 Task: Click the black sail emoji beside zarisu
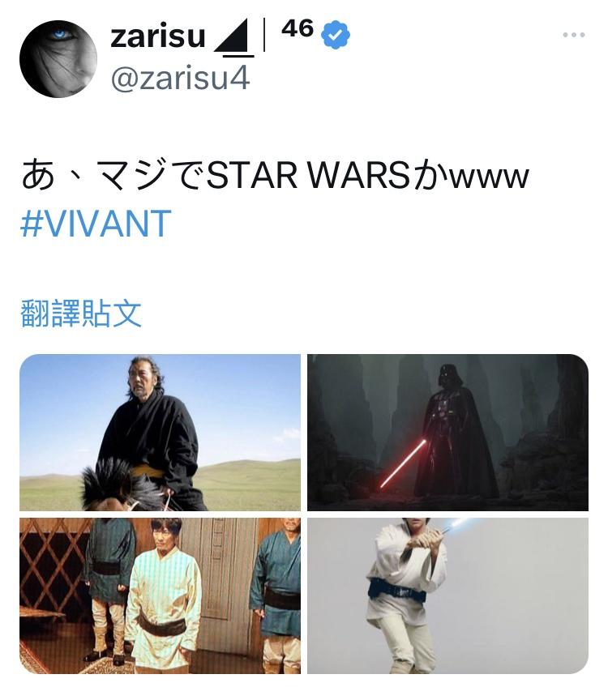pos(234,38)
